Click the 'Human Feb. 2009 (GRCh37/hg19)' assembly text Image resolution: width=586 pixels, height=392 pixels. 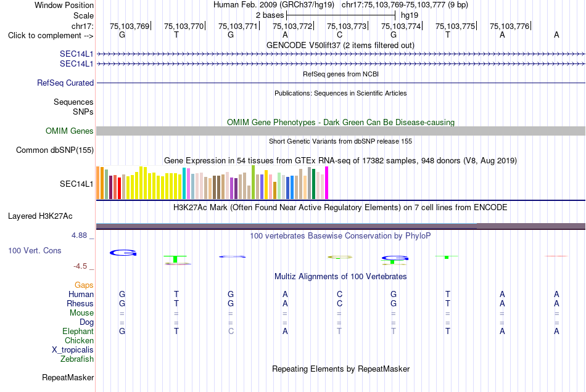(x=273, y=5)
